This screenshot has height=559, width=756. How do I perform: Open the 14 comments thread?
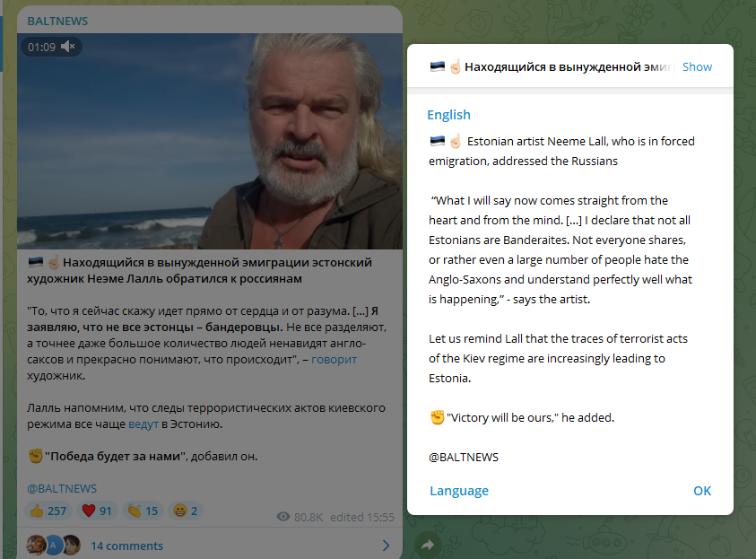(x=126, y=546)
